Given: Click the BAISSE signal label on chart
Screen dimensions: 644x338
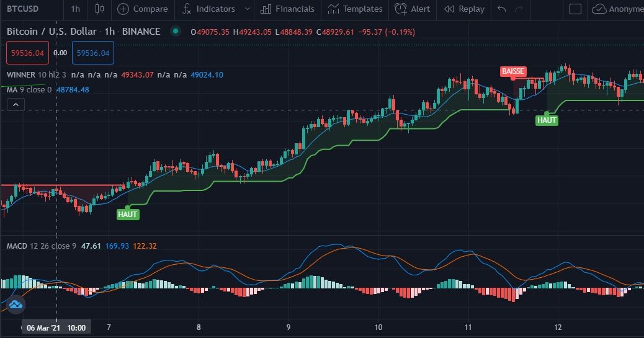Looking at the screenshot, I should pos(513,71).
